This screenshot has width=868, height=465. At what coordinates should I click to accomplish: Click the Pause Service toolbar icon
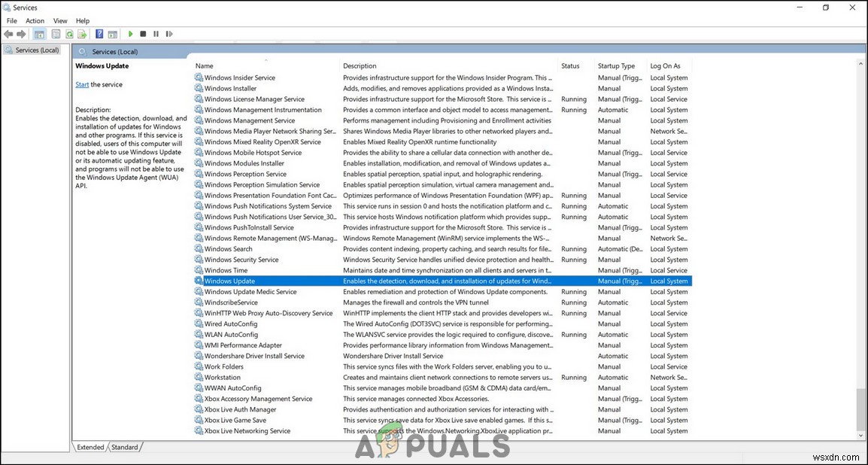(156, 35)
